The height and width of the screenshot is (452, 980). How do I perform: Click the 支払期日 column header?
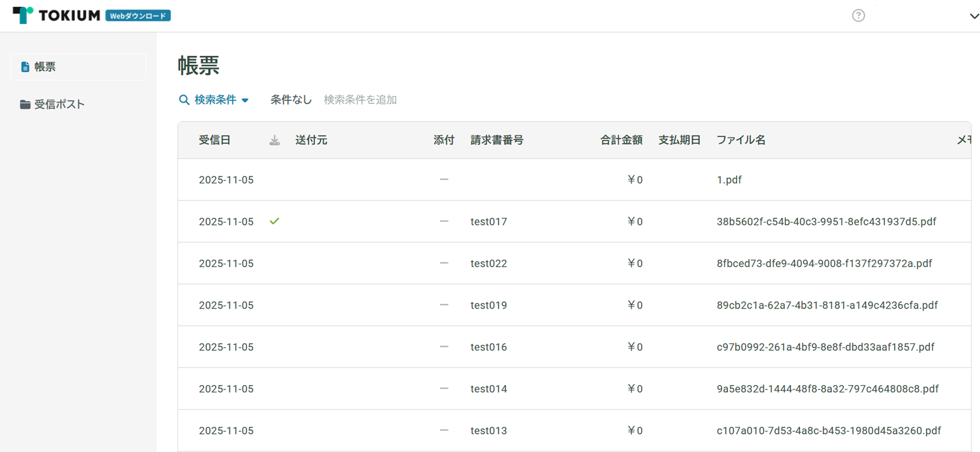coord(679,140)
